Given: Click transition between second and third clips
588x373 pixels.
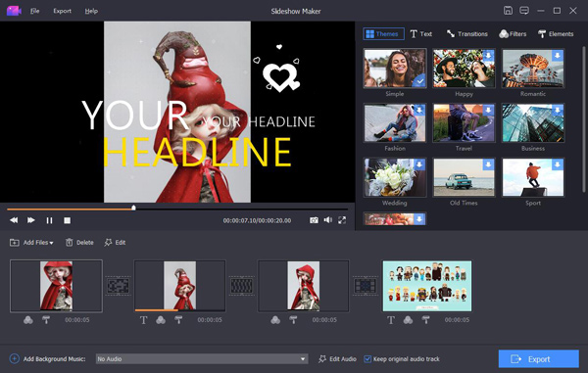Looking at the screenshot, I should click(241, 286).
